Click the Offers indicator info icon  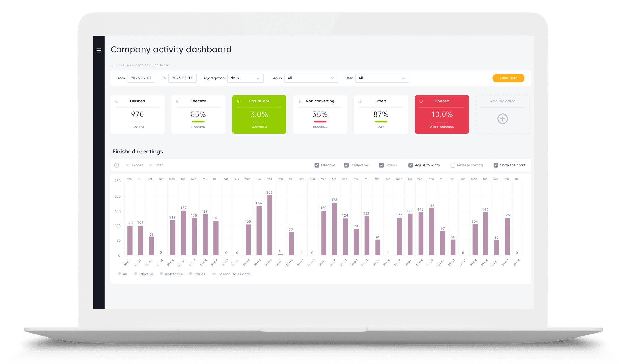[360, 101]
